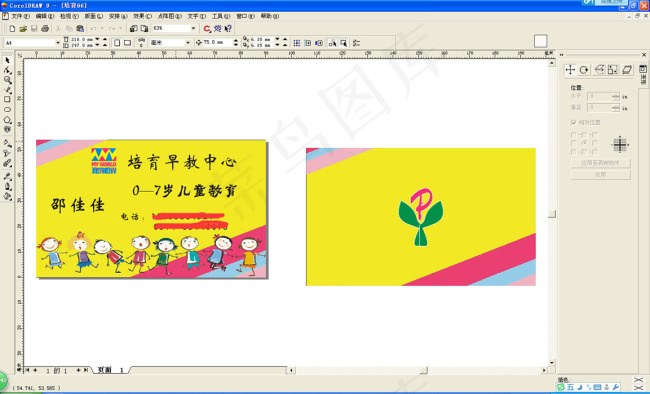Click the Import icon
The image size is (650, 394).
(x=133, y=29)
